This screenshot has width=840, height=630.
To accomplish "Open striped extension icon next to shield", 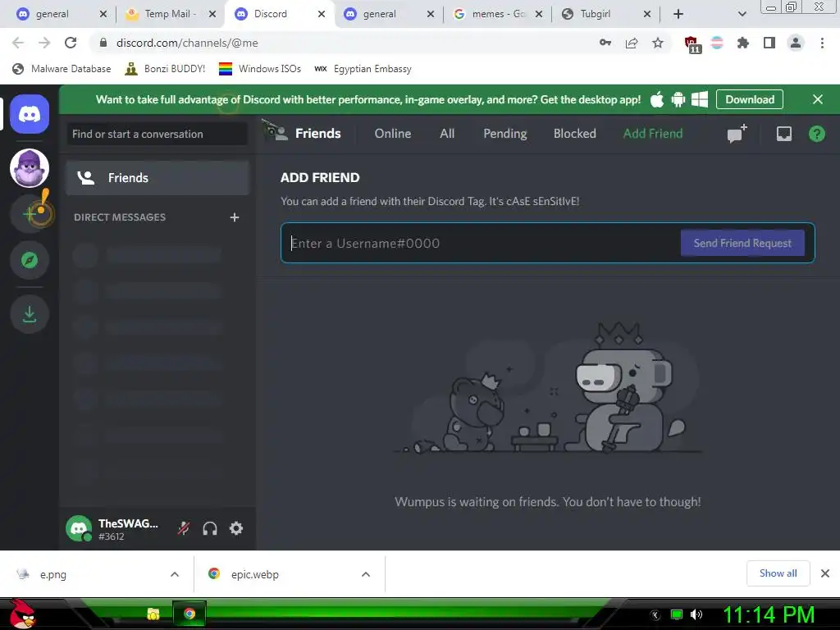I will [x=717, y=43].
